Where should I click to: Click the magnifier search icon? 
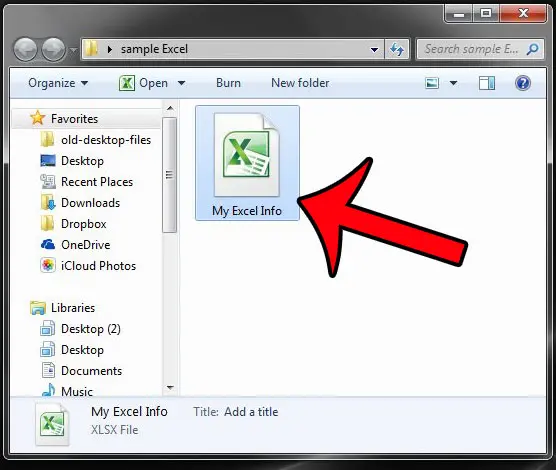[x=533, y=49]
